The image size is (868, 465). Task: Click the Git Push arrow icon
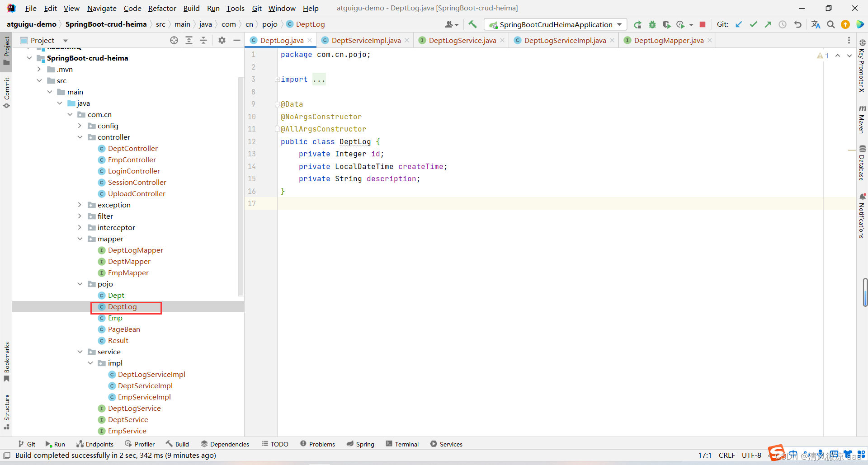768,24
